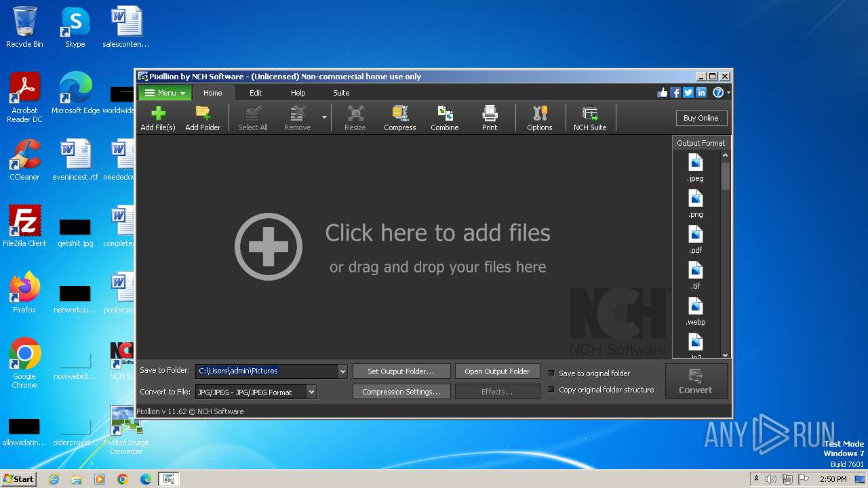Screen dimensions: 868x488
Task: Click the Add Folder toolbar icon
Action: tap(203, 119)
